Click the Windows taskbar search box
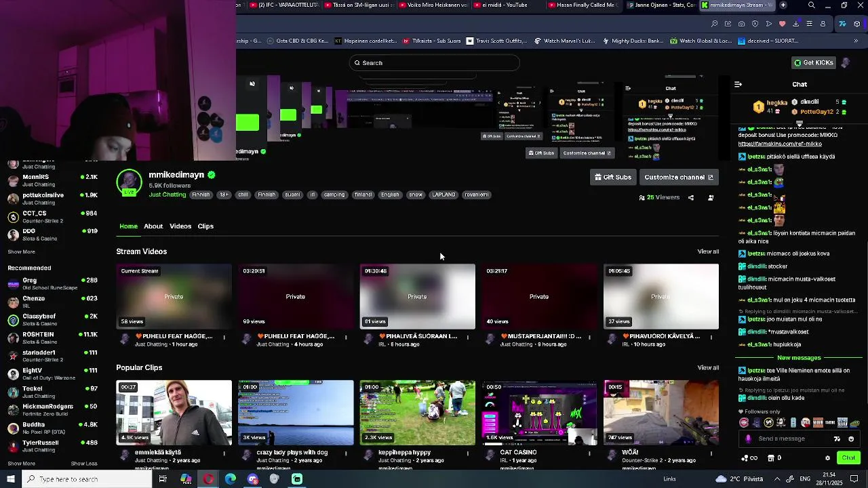The image size is (868, 488). coord(86,479)
